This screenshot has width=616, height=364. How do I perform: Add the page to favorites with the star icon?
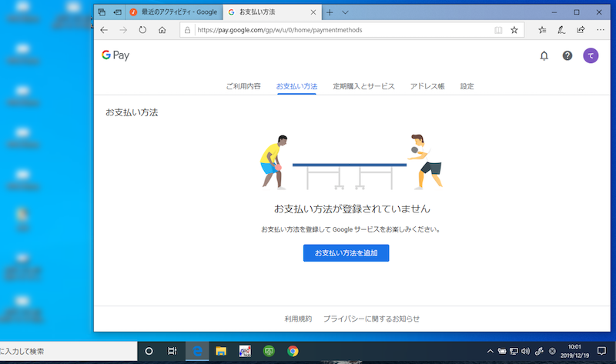pyautogui.click(x=514, y=31)
